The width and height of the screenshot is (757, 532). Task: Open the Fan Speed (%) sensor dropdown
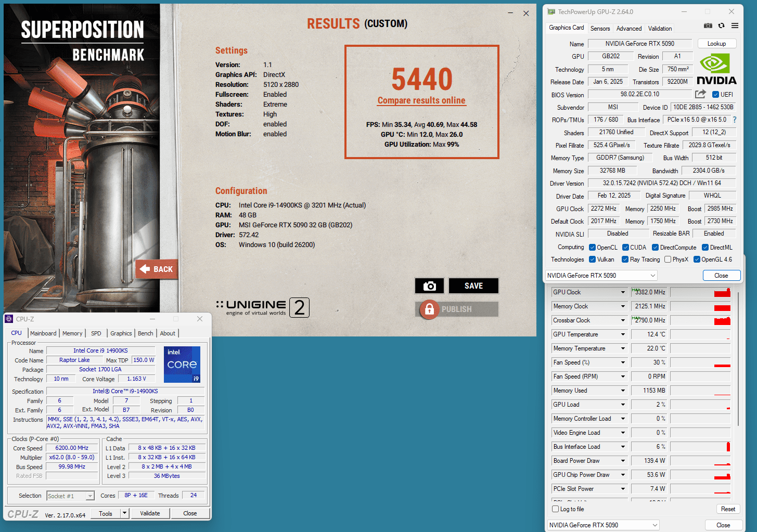click(623, 362)
